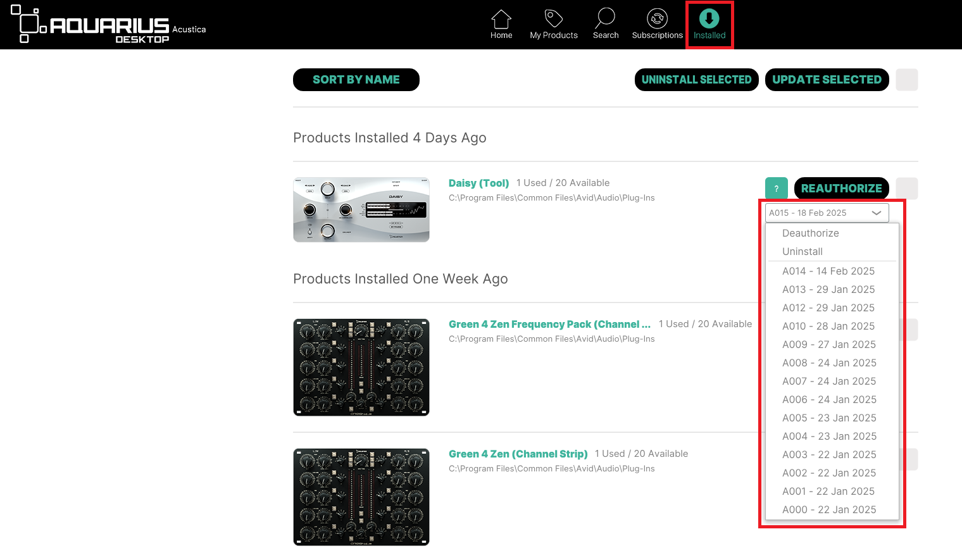Open the Daisy (Tool) product link

pyautogui.click(x=478, y=183)
